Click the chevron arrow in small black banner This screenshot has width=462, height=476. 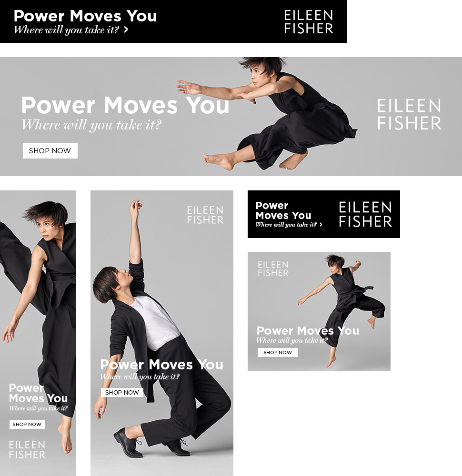[x=321, y=225]
